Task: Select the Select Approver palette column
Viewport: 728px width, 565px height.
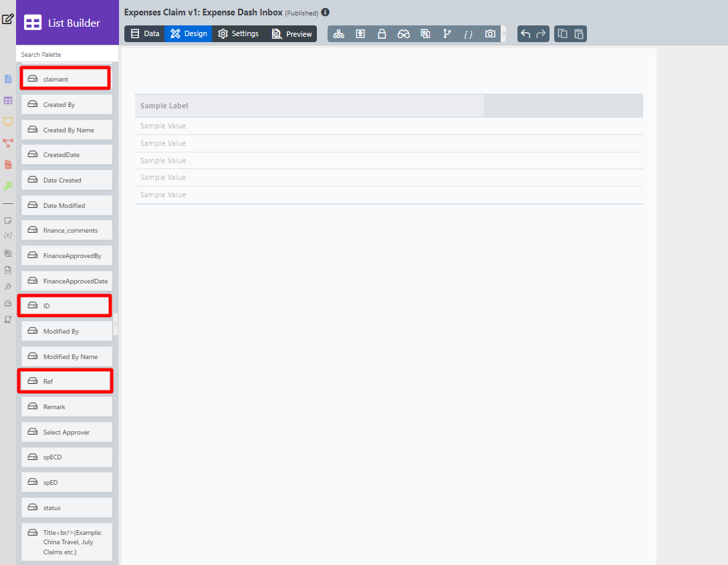Action: point(67,432)
